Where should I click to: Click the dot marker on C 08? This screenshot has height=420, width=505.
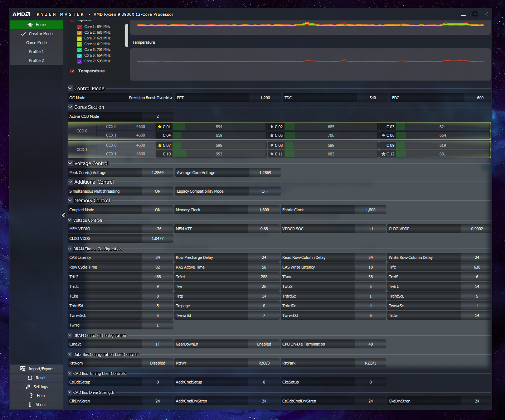pyautogui.click(x=272, y=145)
